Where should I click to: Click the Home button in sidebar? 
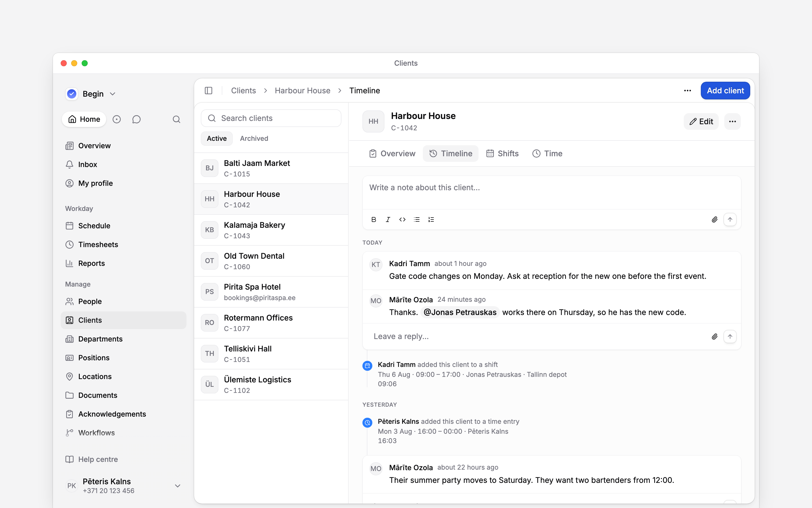pyautogui.click(x=84, y=119)
